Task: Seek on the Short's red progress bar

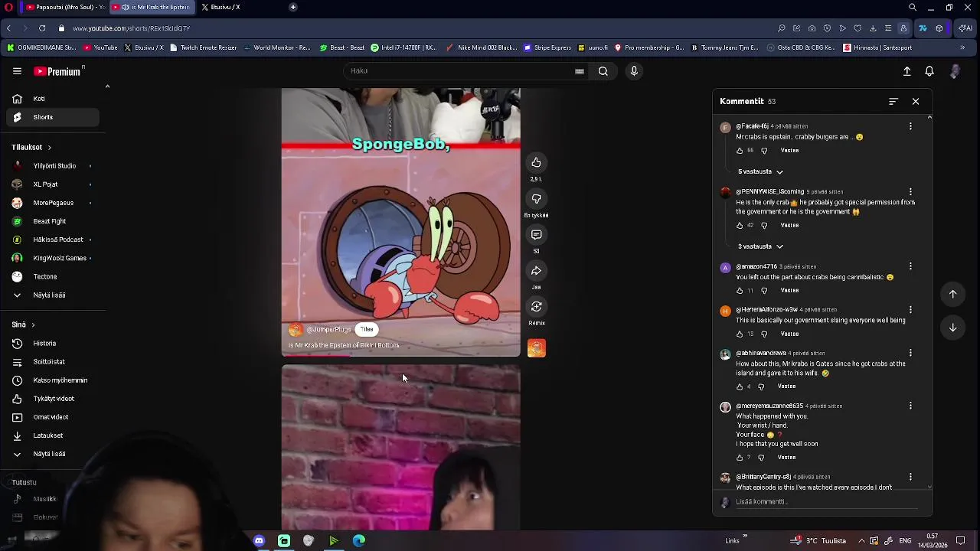Action: pos(400,355)
